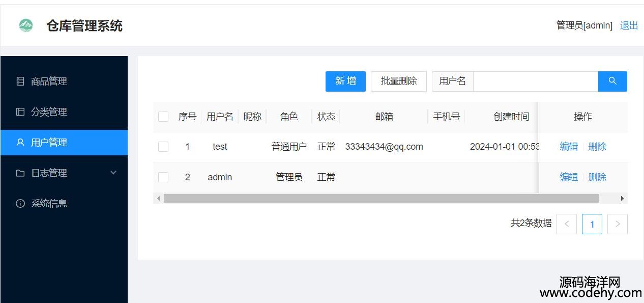The height and width of the screenshot is (303, 644).
Task: Click the 创建时间 column header
Action: (511, 117)
